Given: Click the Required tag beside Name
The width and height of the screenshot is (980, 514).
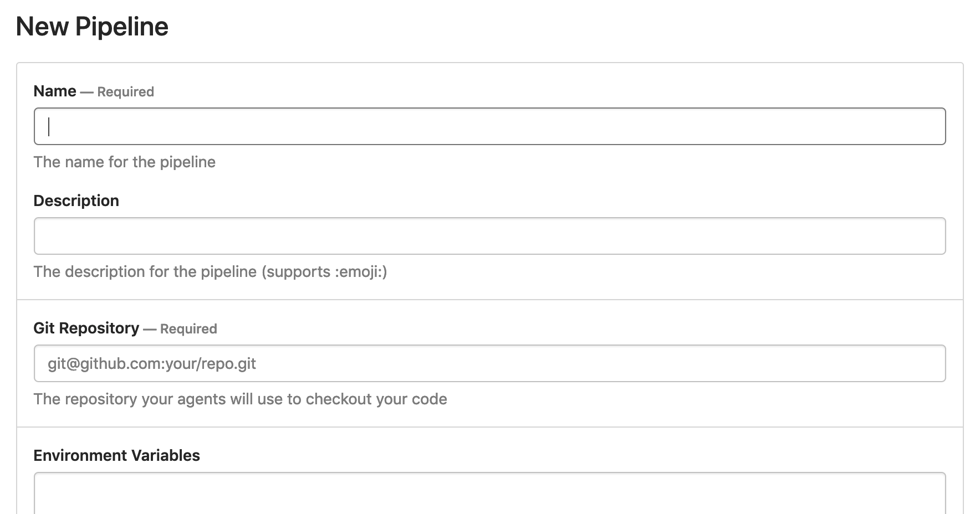Looking at the screenshot, I should (x=126, y=92).
